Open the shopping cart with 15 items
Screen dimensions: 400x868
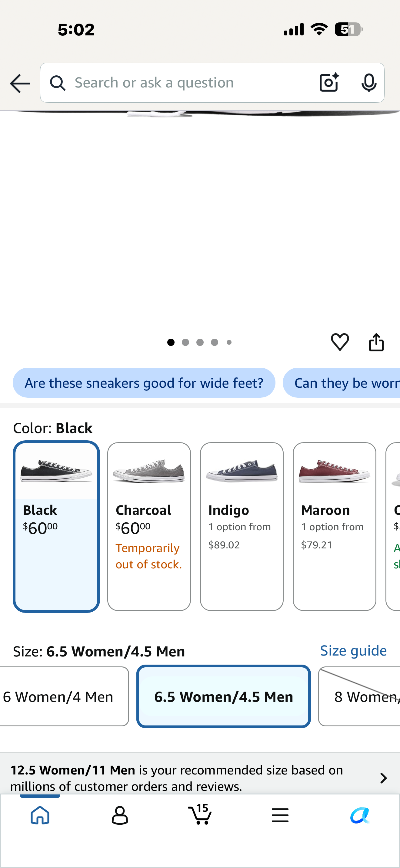tap(200, 814)
